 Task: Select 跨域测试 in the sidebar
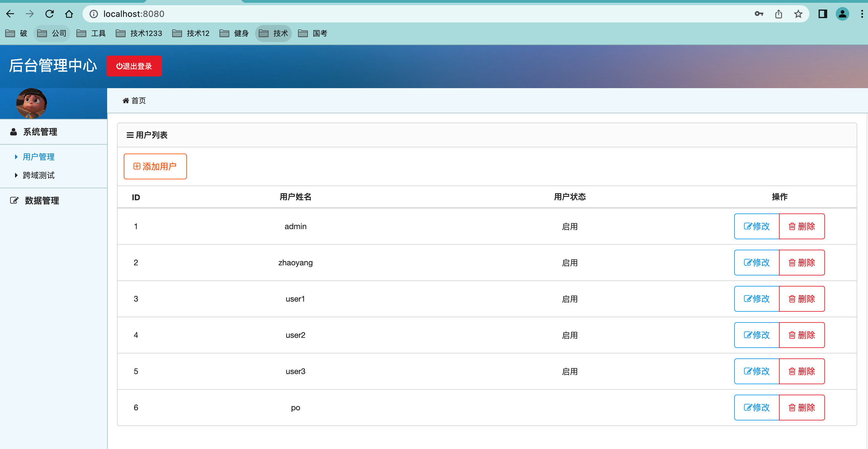coord(38,175)
